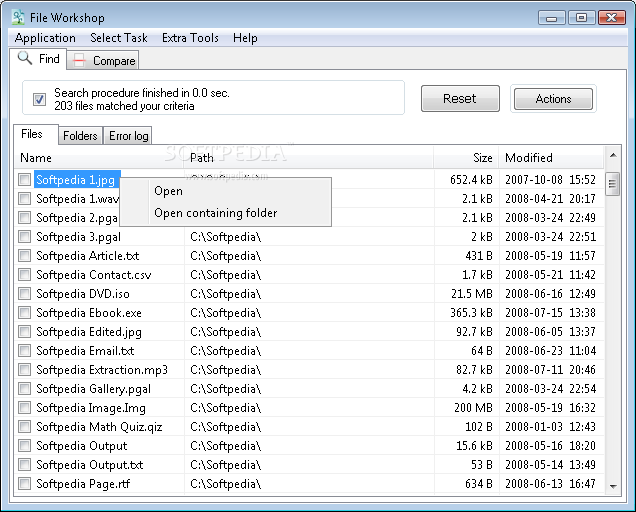Screen dimensions: 636x512
Task: Open the Help menu
Action: pos(245,38)
